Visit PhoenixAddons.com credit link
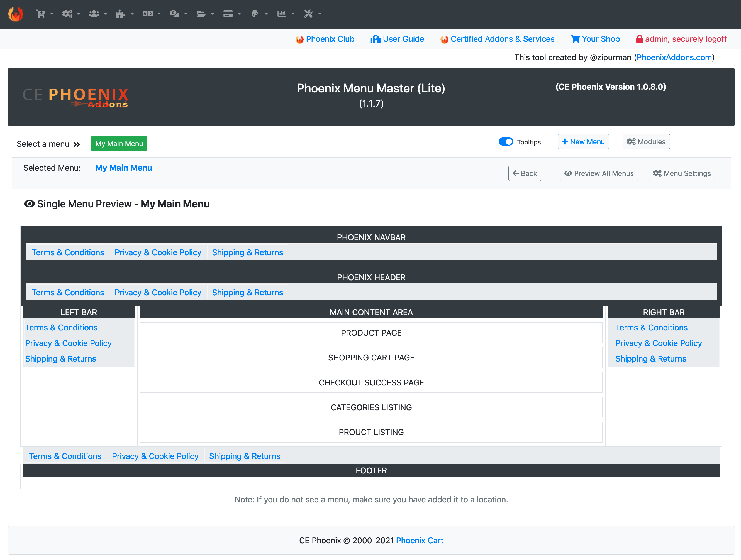The image size is (741, 560). [x=674, y=57]
